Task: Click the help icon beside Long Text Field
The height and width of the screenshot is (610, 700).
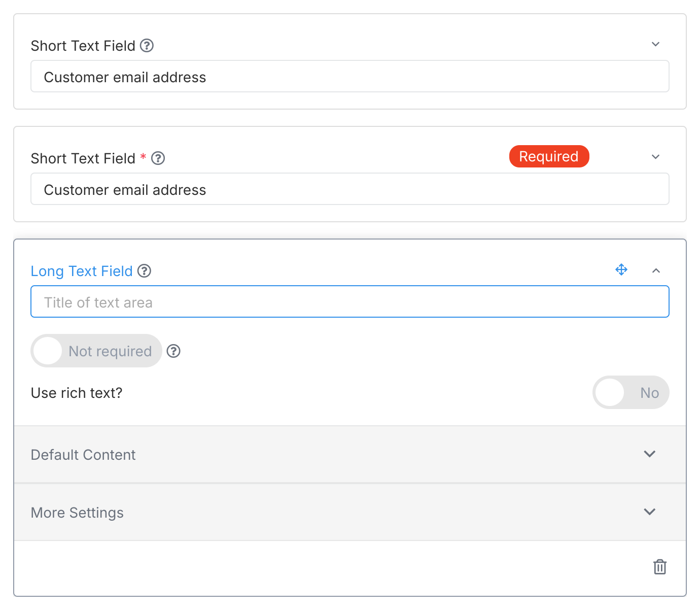Action: 144,271
